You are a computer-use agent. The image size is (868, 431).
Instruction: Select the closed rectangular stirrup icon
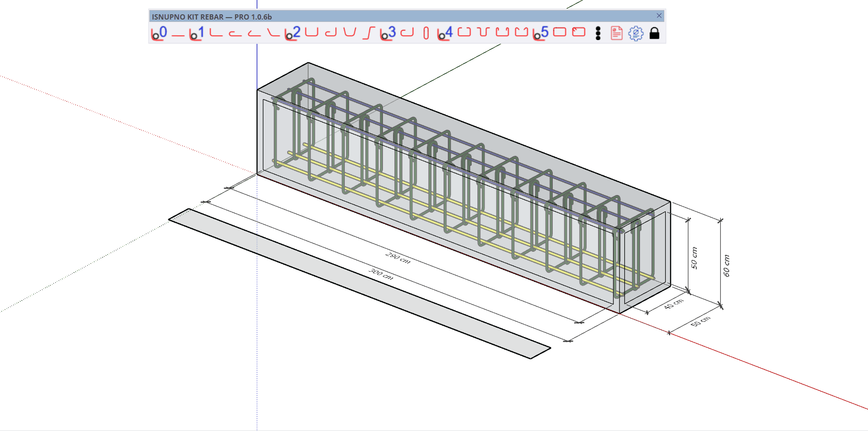(559, 32)
